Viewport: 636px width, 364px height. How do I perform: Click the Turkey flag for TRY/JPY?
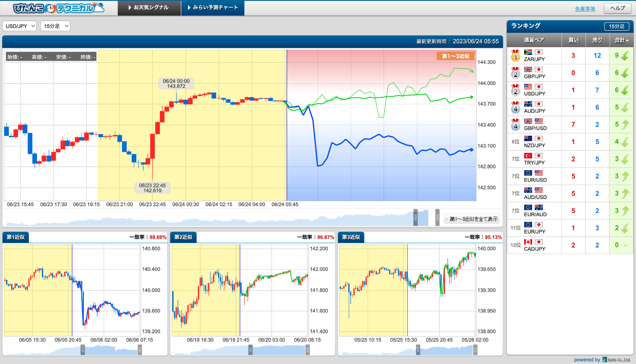tap(528, 156)
